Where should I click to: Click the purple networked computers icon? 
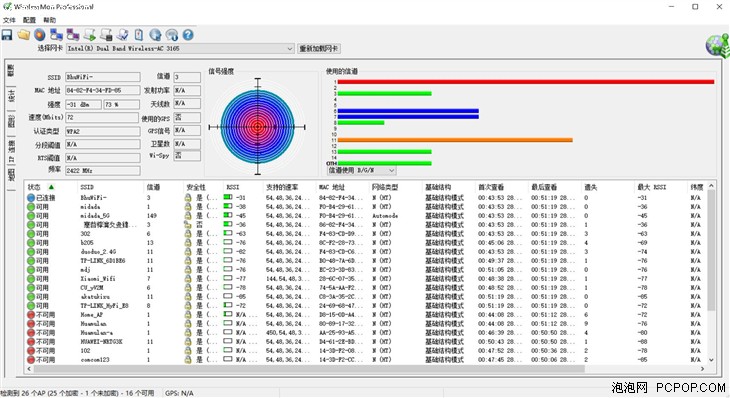point(73,35)
